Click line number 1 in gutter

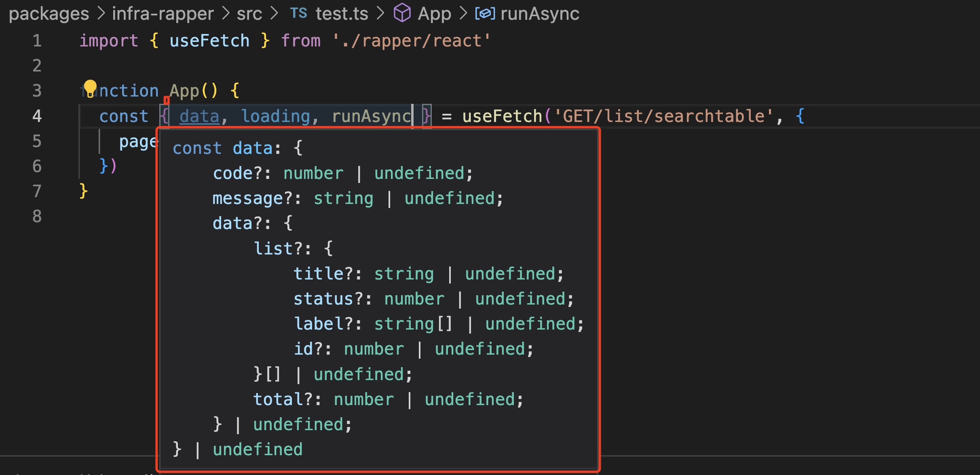(37, 41)
